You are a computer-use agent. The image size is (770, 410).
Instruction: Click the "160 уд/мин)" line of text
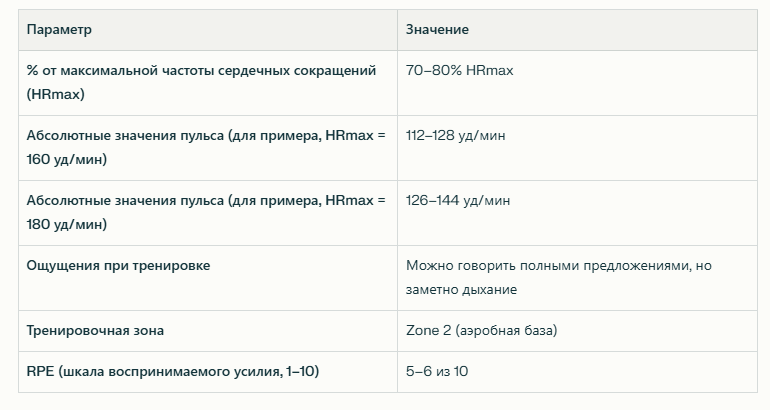tap(67, 159)
